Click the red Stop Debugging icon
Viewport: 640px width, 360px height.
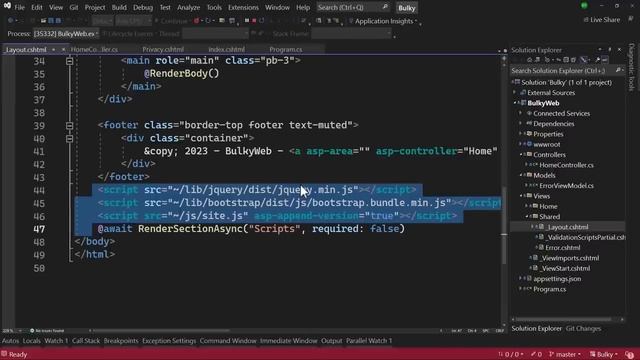[x=254, y=20]
